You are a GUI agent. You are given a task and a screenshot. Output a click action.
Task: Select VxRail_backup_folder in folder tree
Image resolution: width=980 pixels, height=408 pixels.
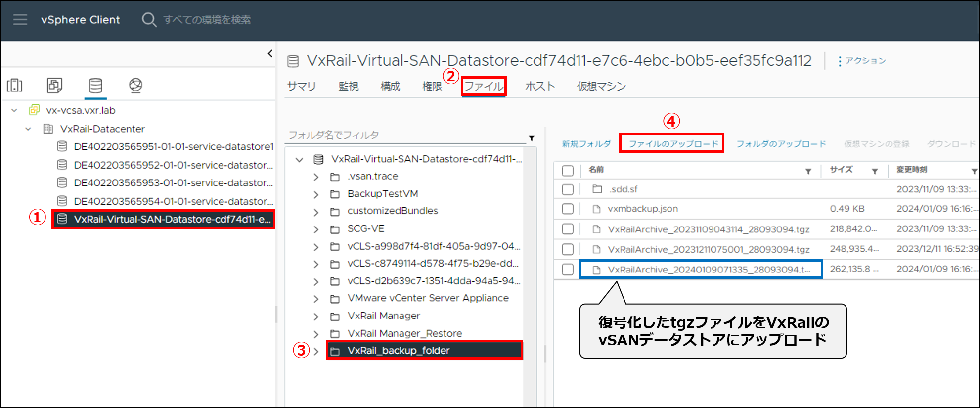[x=399, y=351]
